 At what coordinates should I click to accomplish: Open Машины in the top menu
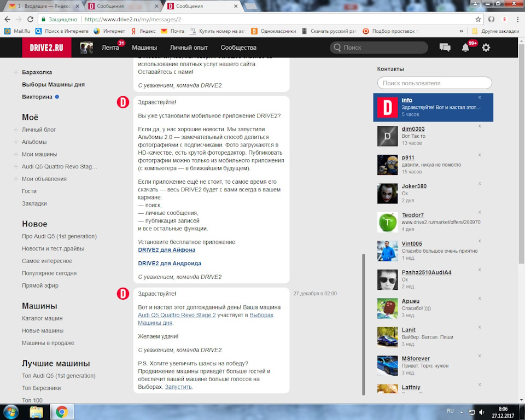[144, 48]
